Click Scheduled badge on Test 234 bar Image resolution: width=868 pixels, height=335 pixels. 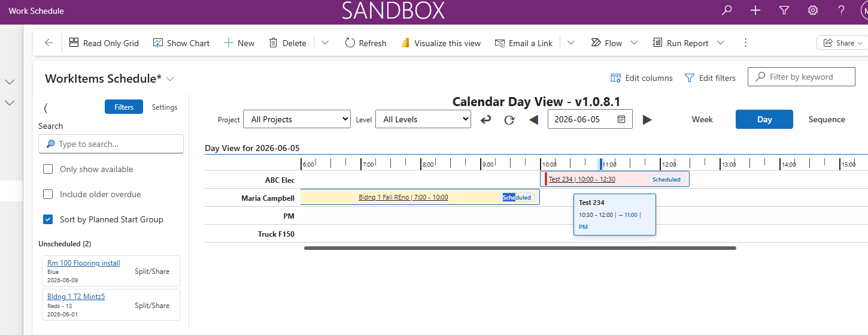click(x=666, y=179)
